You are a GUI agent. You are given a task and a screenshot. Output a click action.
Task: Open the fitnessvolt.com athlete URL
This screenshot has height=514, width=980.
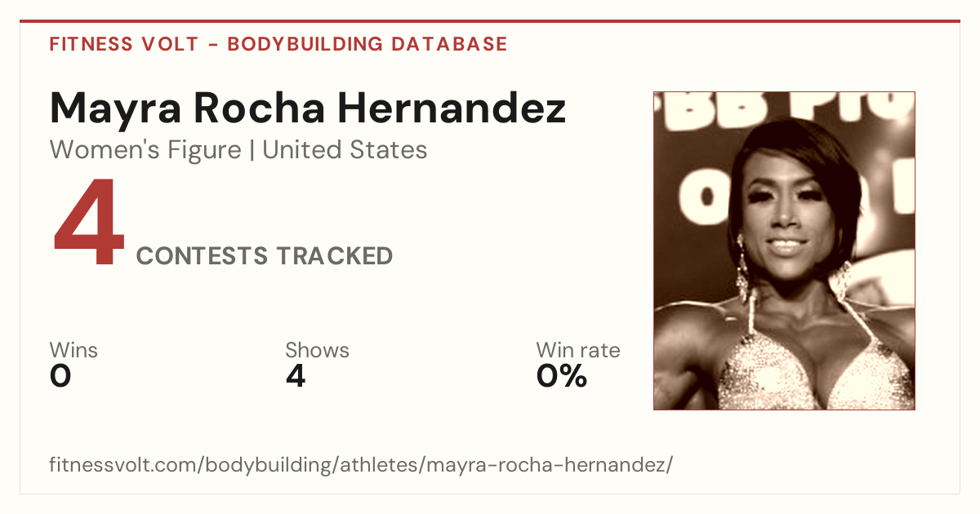(x=361, y=466)
